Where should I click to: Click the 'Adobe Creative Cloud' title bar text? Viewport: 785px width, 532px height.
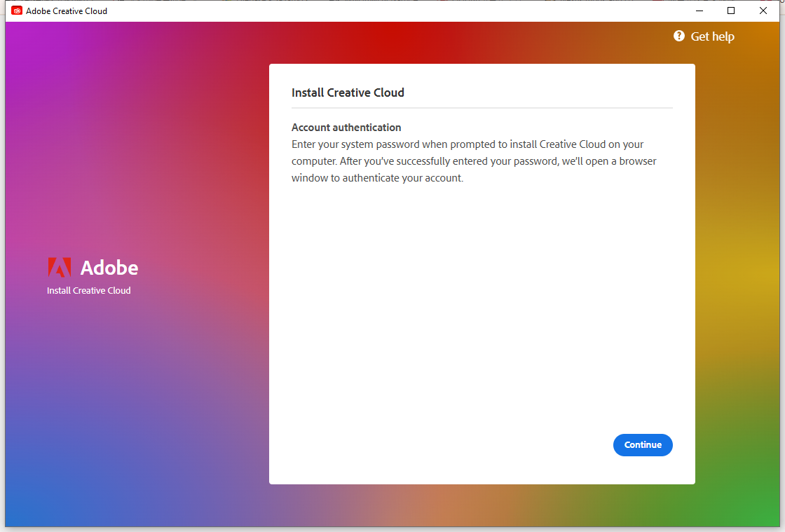pyautogui.click(x=67, y=11)
